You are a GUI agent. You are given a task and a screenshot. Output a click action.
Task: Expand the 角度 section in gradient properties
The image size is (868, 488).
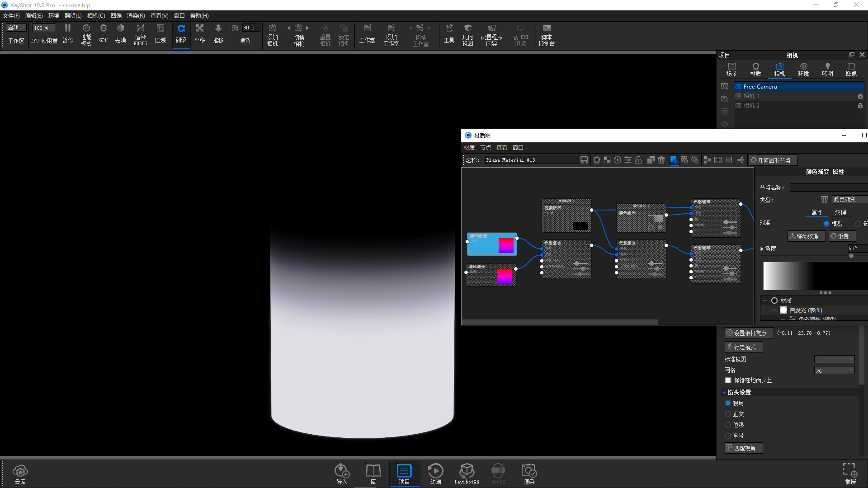[x=763, y=249]
